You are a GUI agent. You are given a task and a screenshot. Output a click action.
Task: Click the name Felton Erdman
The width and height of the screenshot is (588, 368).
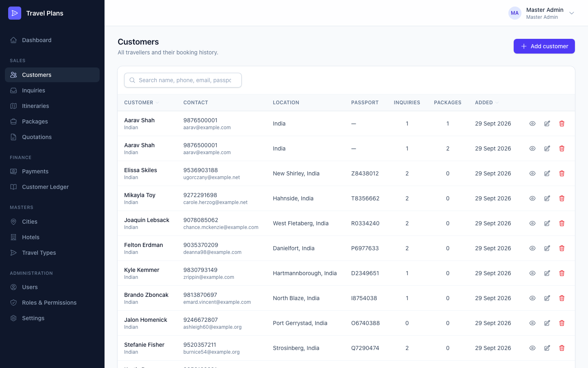[143, 245]
